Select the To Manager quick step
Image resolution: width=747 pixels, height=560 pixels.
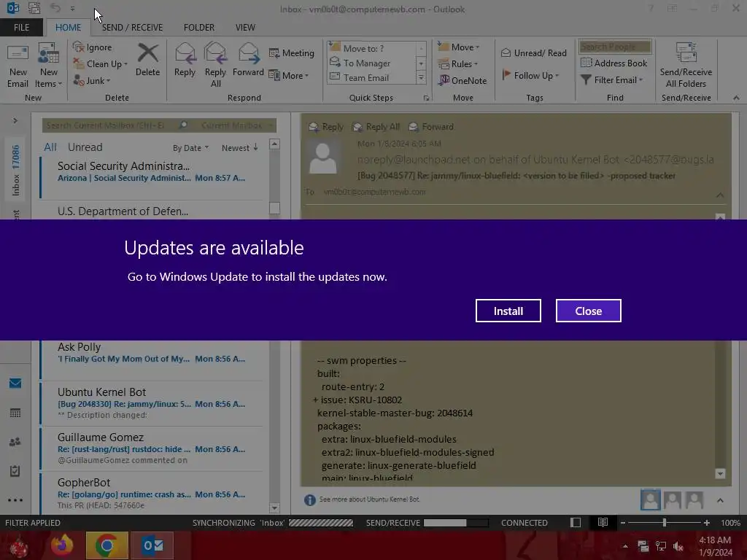point(371,63)
